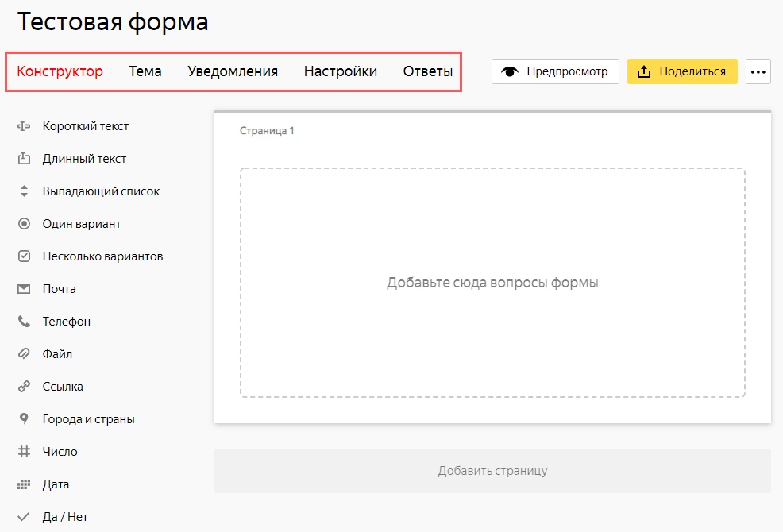Switch to the Тема tab
783x532 pixels.
tap(145, 71)
